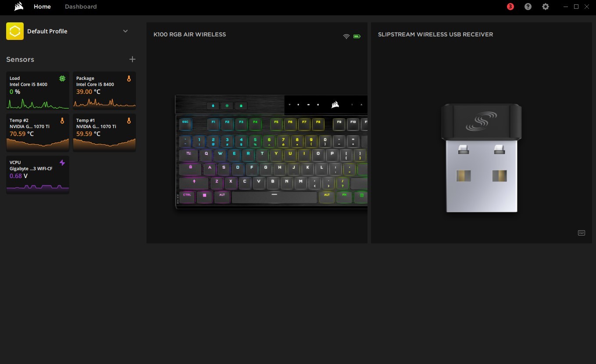Click the SLIPSTREAM WIRELESS USB RECEIVER title

click(x=435, y=34)
